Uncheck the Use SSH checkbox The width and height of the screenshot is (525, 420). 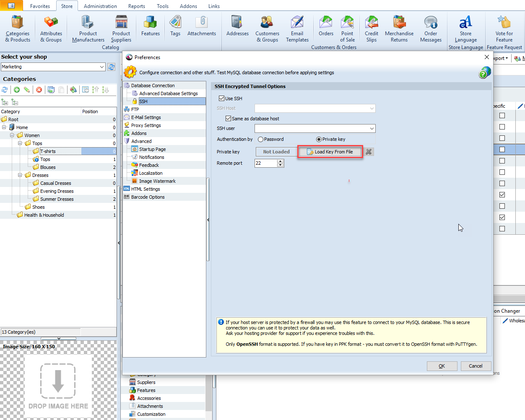coord(222,99)
